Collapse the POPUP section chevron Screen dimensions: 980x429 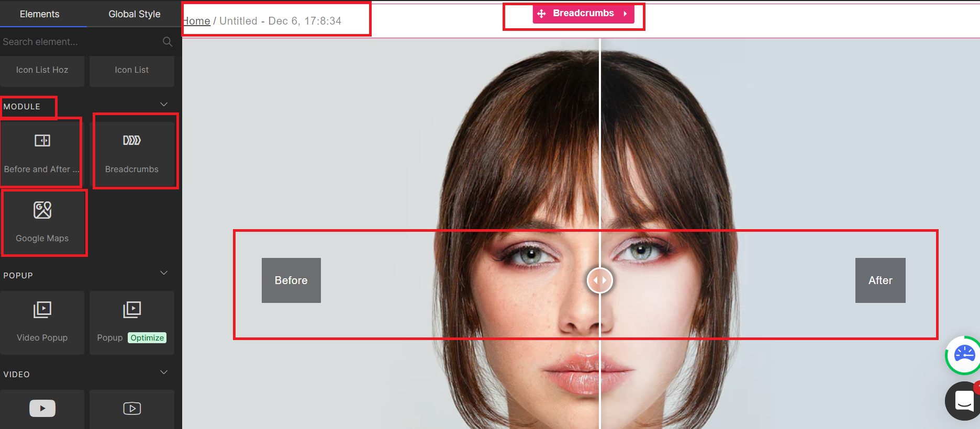pyautogui.click(x=164, y=273)
